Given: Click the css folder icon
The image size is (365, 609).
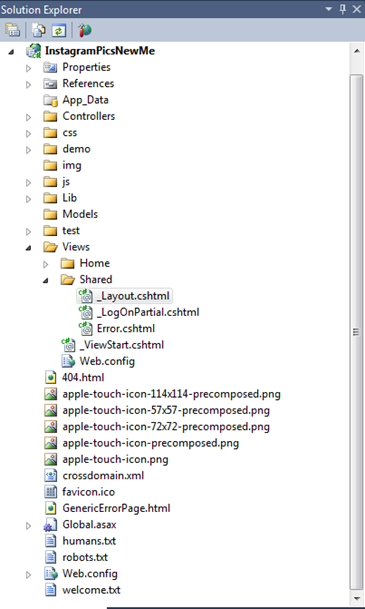Looking at the screenshot, I should click(x=50, y=133).
